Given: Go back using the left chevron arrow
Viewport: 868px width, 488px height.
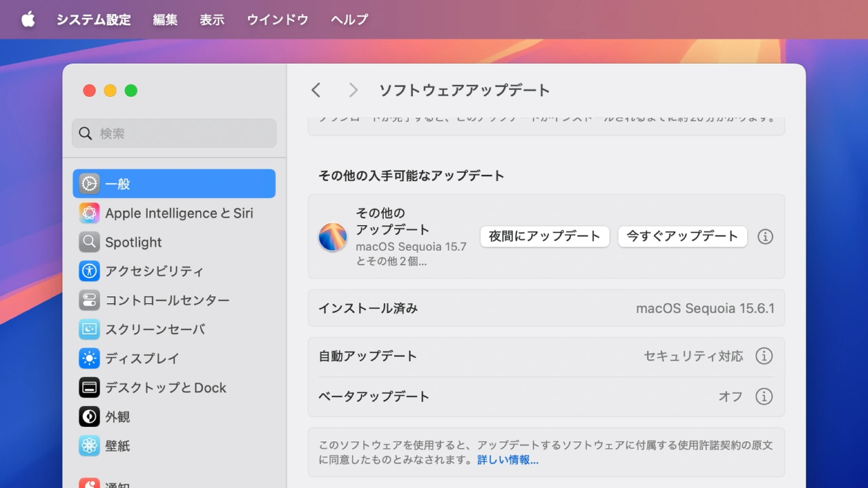Looking at the screenshot, I should 316,89.
